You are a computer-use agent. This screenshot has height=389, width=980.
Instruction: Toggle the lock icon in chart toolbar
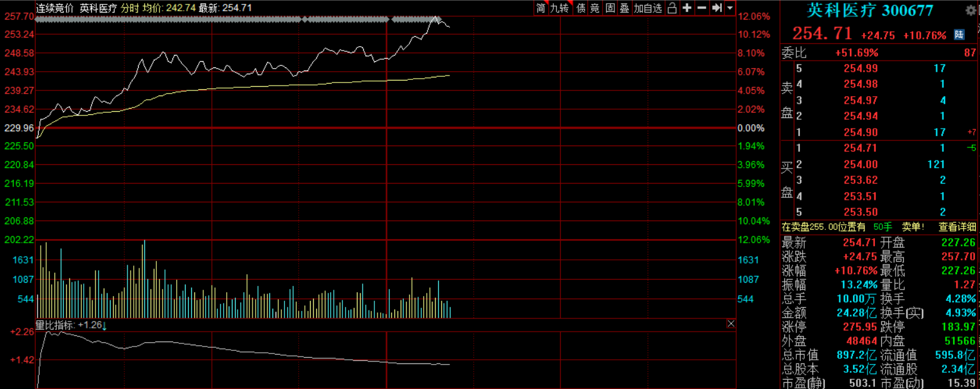672,7
